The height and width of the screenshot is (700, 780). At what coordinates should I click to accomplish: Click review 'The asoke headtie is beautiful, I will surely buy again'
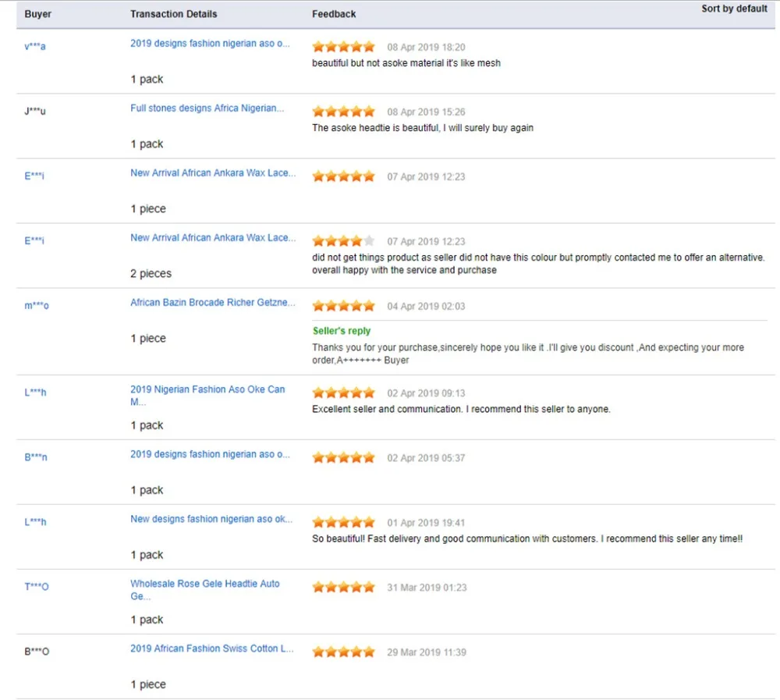click(x=422, y=128)
